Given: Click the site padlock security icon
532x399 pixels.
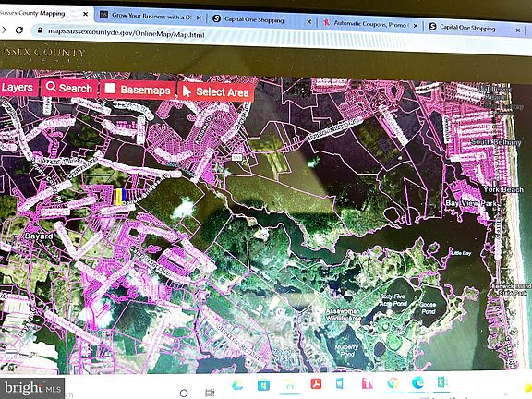Looking at the screenshot, I should pyautogui.click(x=40, y=30).
